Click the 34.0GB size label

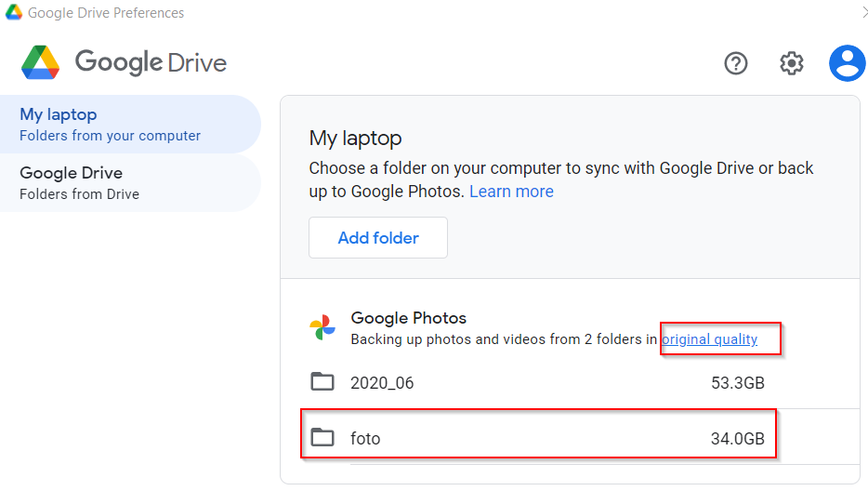(738, 439)
